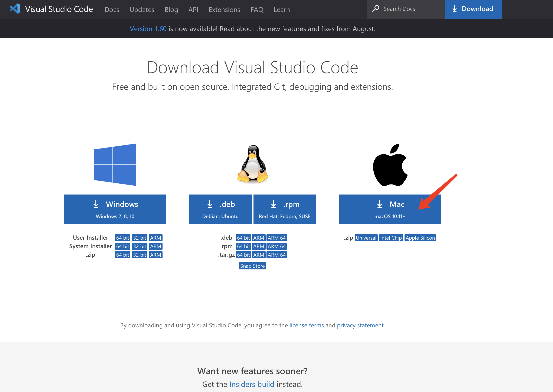Click the search magnifier icon
553x392 pixels.
[376, 9]
